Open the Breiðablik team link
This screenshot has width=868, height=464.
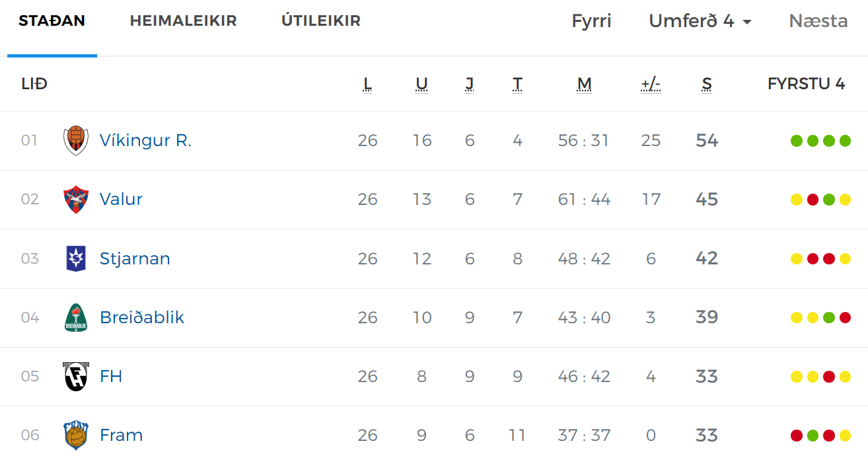pyautogui.click(x=142, y=317)
